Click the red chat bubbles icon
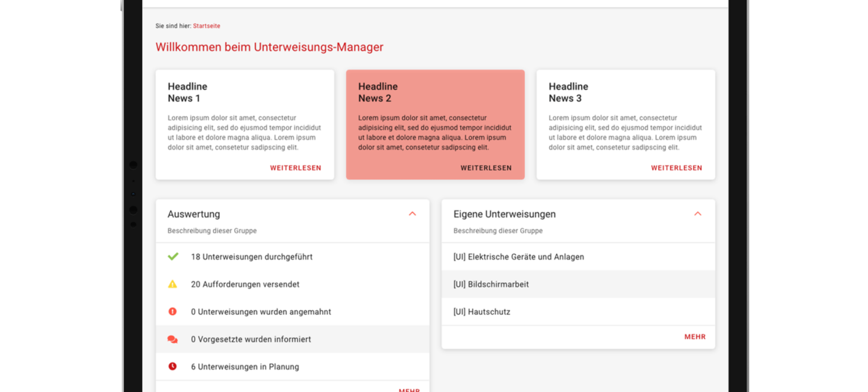This screenshot has width=868, height=392. [172, 339]
